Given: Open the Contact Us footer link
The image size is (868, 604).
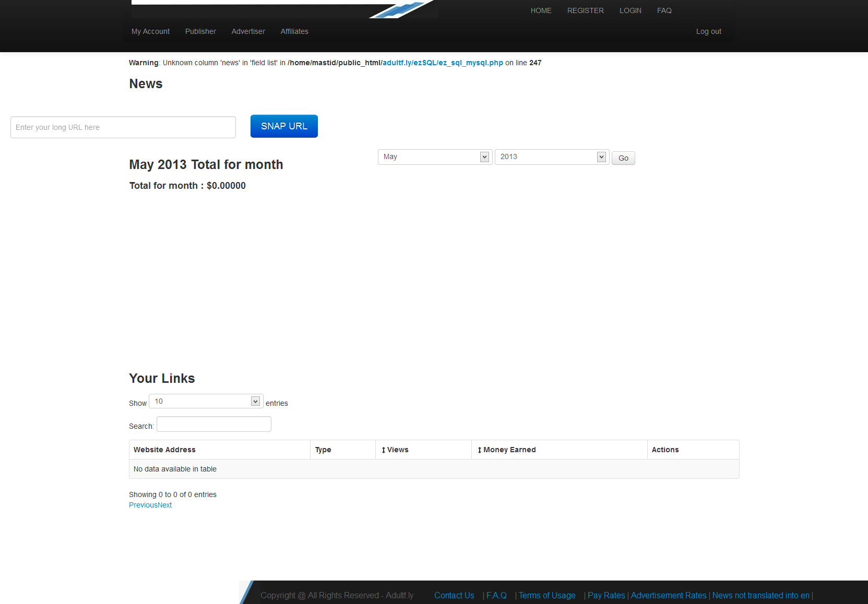Looking at the screenshot, I should (x=454, y=595).
